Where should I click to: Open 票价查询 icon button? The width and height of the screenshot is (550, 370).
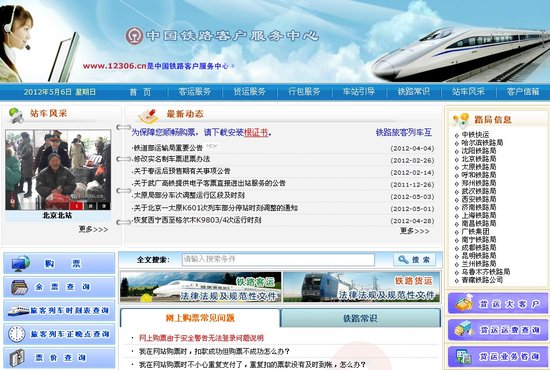click(x=17, y=358)
